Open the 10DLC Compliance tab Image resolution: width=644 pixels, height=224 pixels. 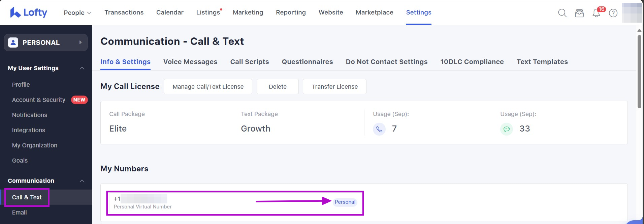472,62
